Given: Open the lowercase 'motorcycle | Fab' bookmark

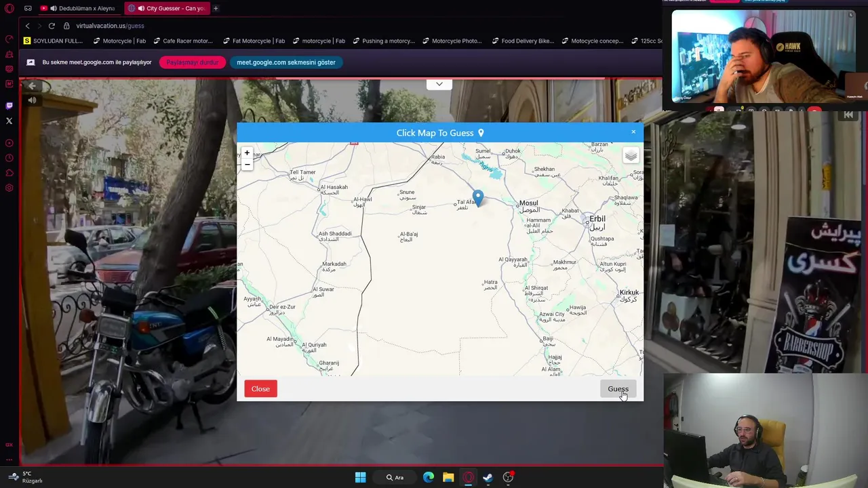Looking at the screenshot, I should tap(318, 41).
